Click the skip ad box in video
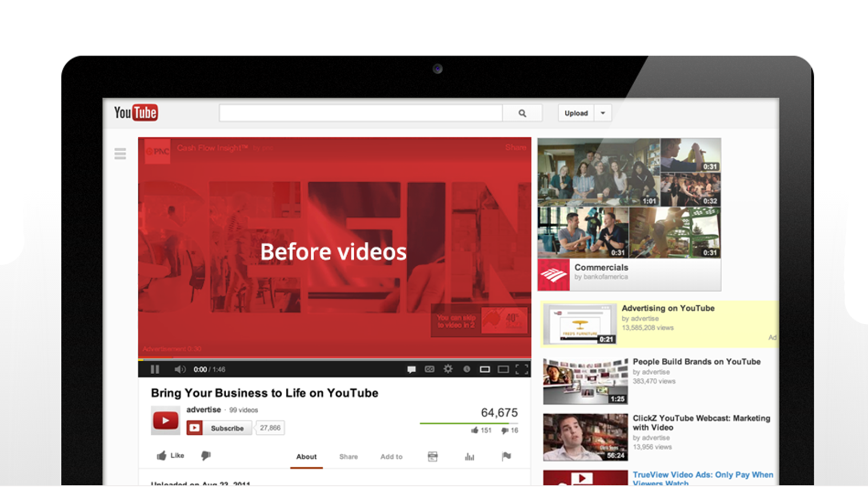The width and height of the screenshot is (868, 488). pyautogui.click(x=480, y=321)
